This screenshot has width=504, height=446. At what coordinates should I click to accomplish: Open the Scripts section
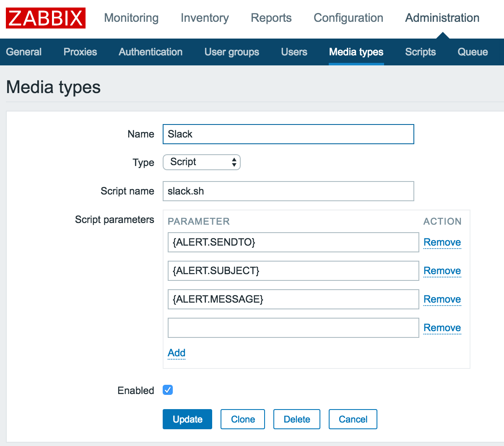(421, 52)
